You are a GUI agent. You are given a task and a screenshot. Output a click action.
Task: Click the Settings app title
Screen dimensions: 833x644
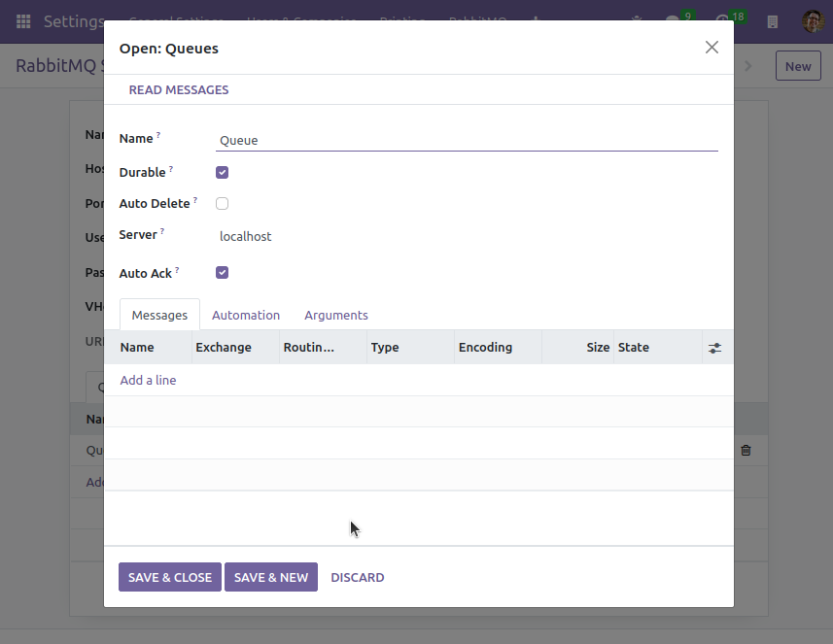click(74, 21)
